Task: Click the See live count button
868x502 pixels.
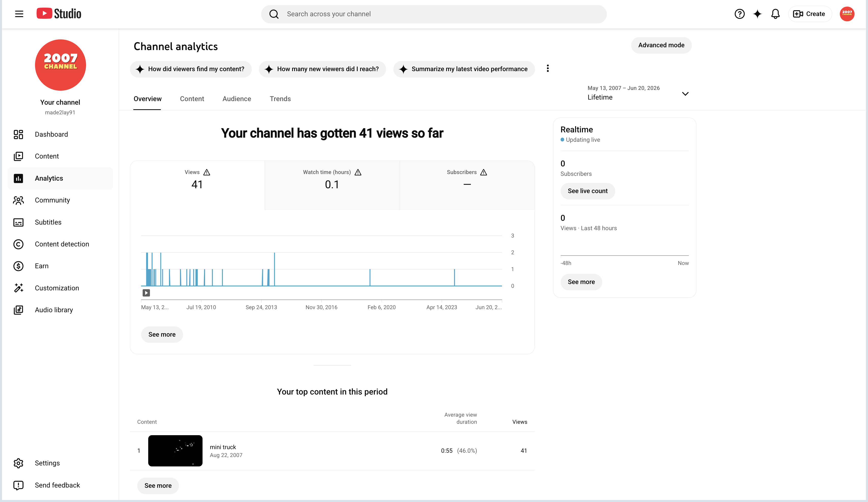Action: [x=587, y=191]
